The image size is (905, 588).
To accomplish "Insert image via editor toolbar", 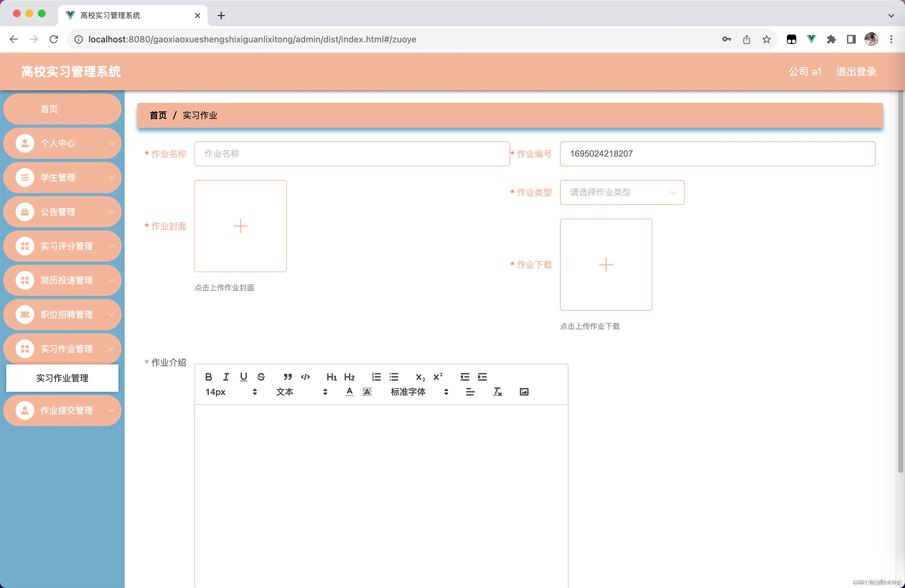I will coord(524,392).
